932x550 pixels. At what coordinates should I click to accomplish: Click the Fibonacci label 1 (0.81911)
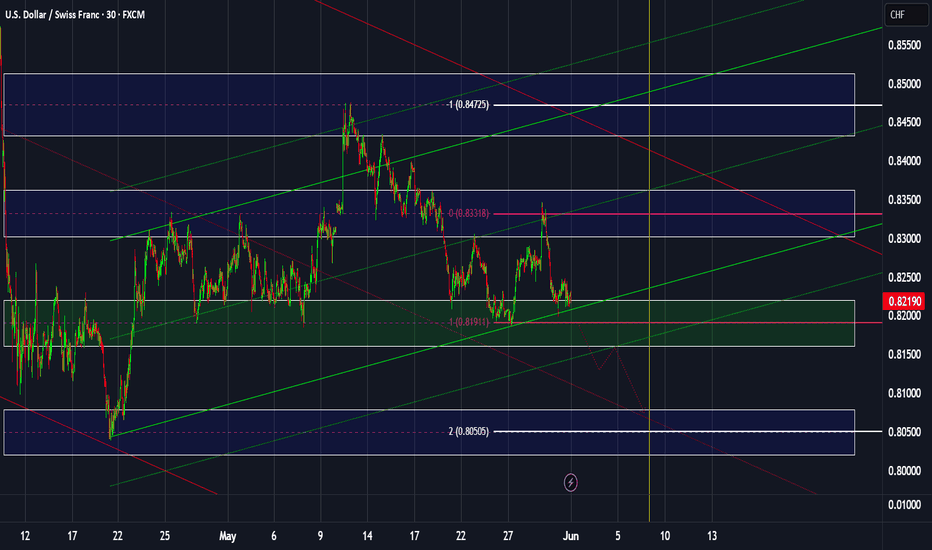point(468,322)
